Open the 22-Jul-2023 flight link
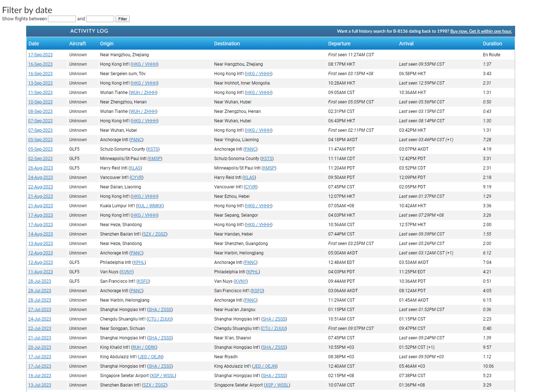The width and height of the screenshot is (534, 392). [40, 328]
